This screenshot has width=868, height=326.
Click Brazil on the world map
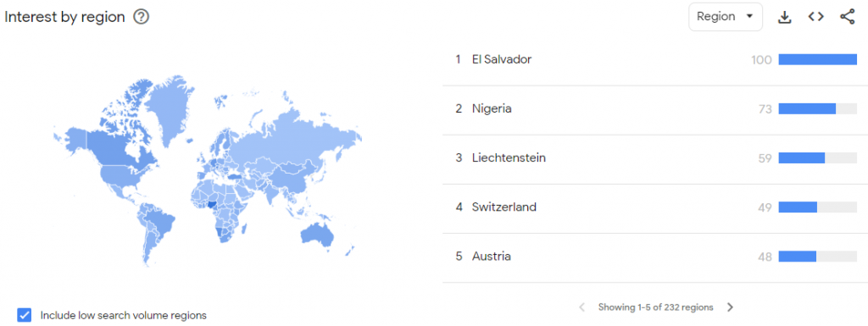click(161, 219)
